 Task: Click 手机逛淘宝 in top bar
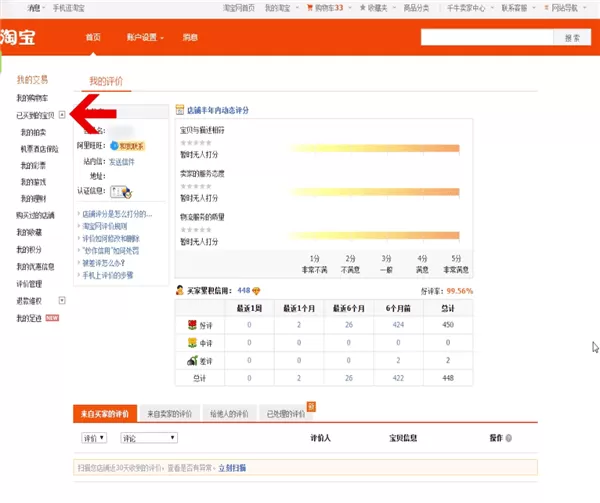pos(68,8)
